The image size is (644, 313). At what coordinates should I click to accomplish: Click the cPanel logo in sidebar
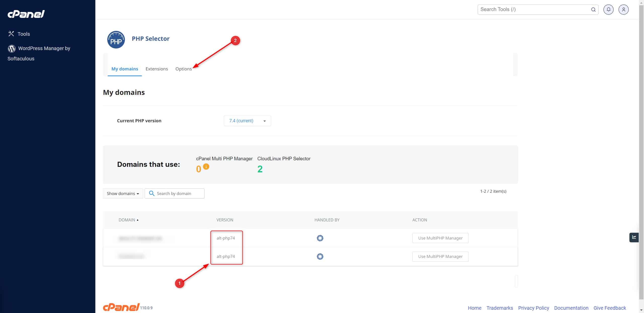(x=26, y=14)
